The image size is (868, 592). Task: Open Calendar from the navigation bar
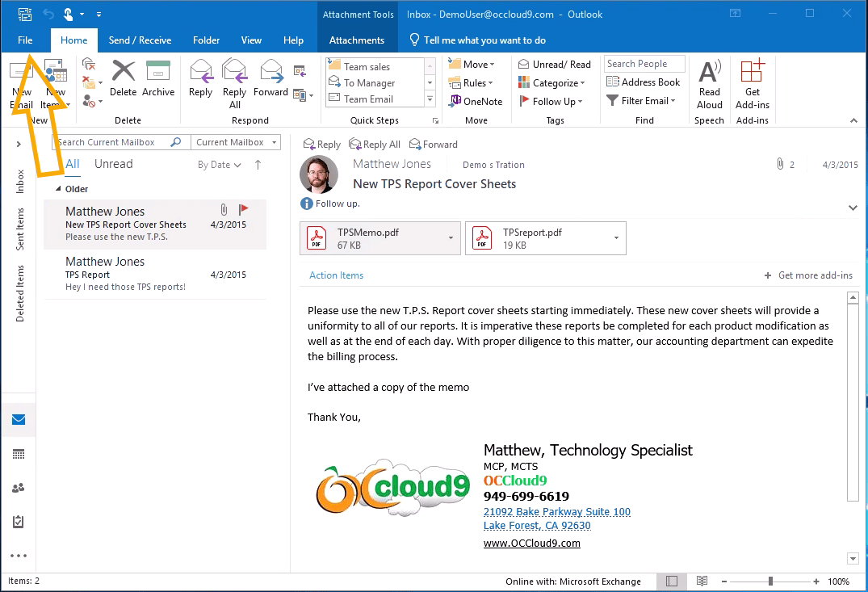pos(19,454)
